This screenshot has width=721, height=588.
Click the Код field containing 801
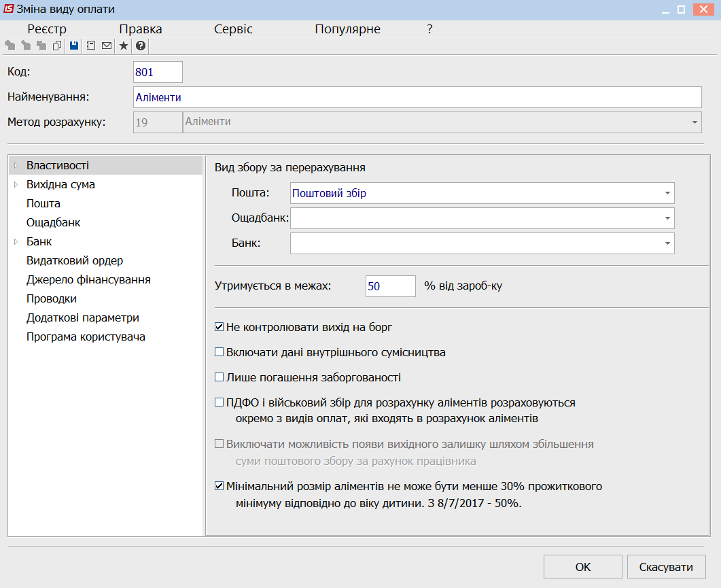pyautogui.click(x=158, y=72)
